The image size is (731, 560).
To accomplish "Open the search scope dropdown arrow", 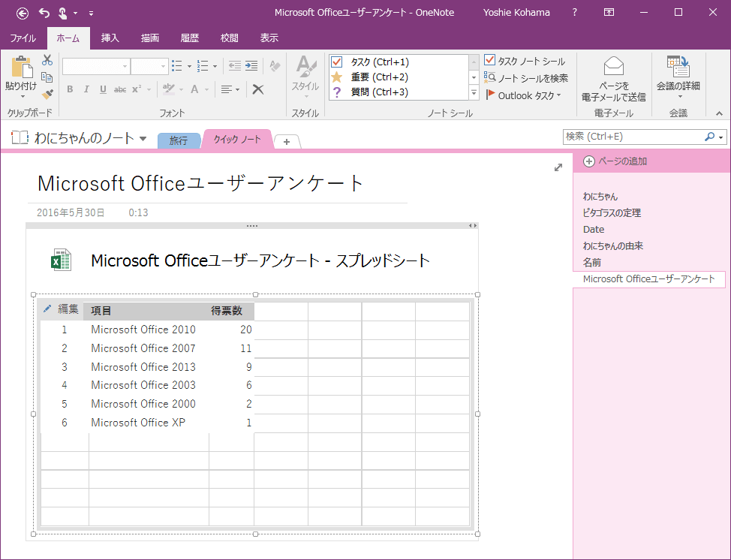I will [721, 137].
